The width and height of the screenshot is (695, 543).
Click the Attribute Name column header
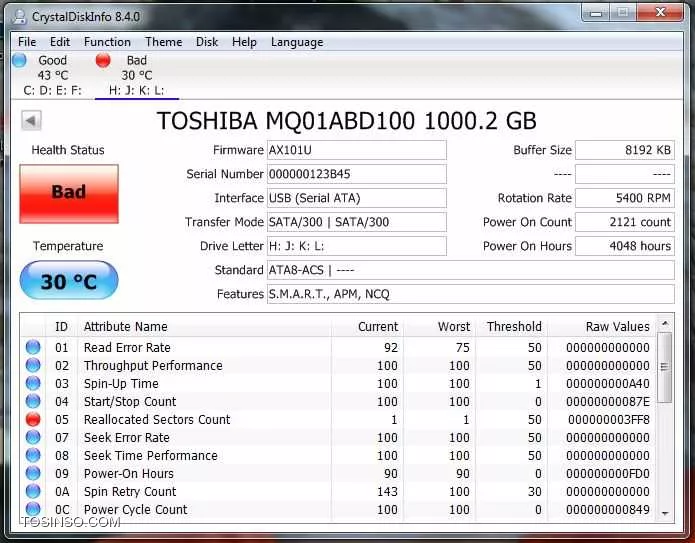click(204, 327)
